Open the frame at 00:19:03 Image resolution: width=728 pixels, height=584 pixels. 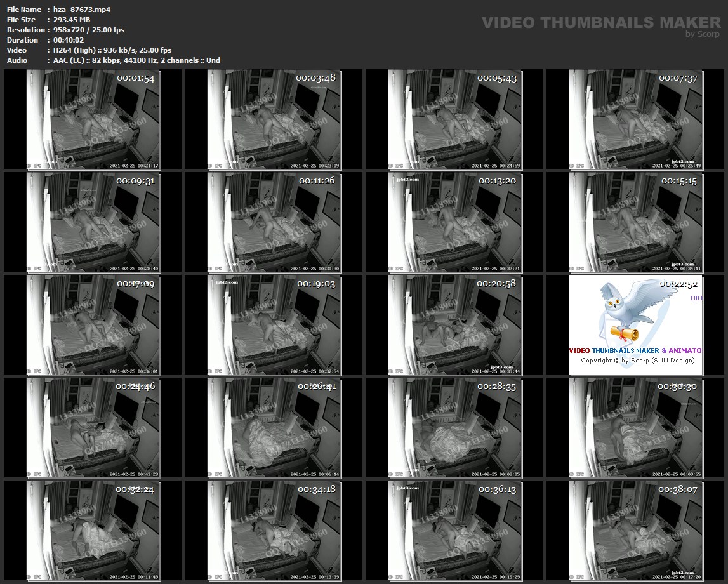[274, 325]
